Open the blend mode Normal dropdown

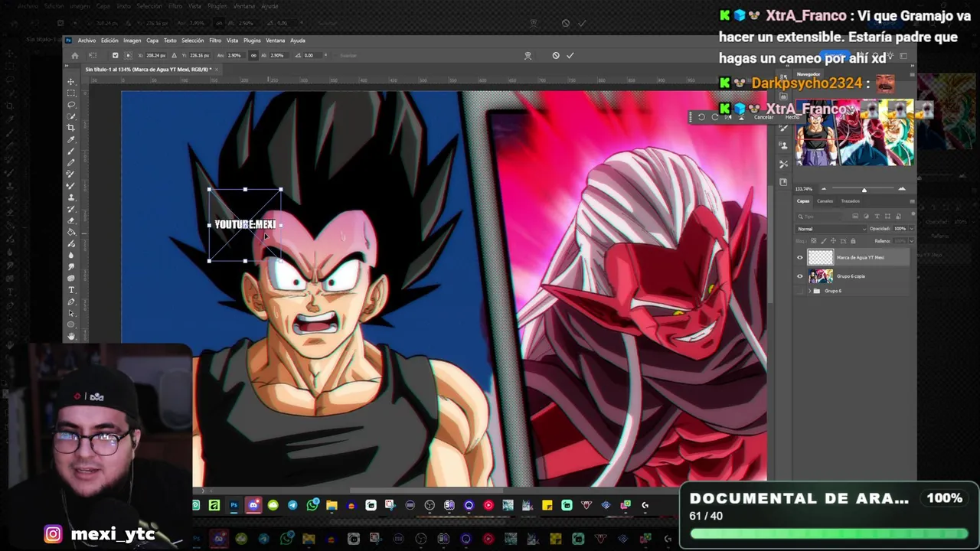click(831, 229)
